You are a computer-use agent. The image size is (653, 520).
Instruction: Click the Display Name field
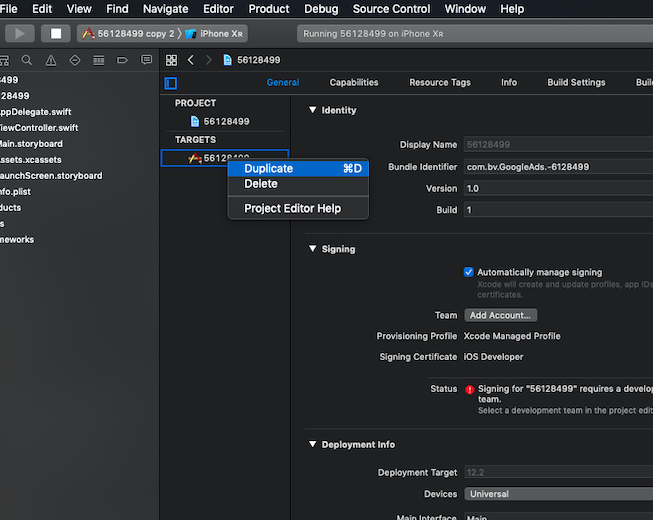[x=558, y=144]
